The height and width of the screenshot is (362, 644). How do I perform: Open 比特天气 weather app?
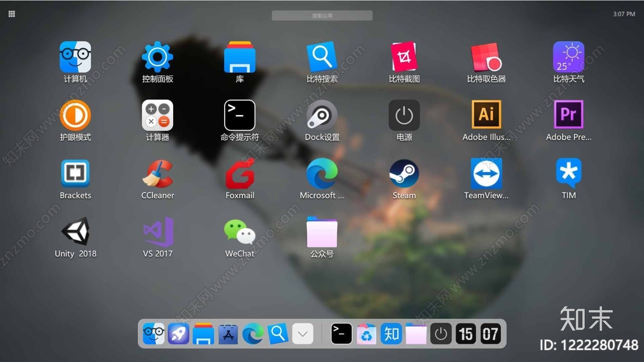tap(569, 57)
